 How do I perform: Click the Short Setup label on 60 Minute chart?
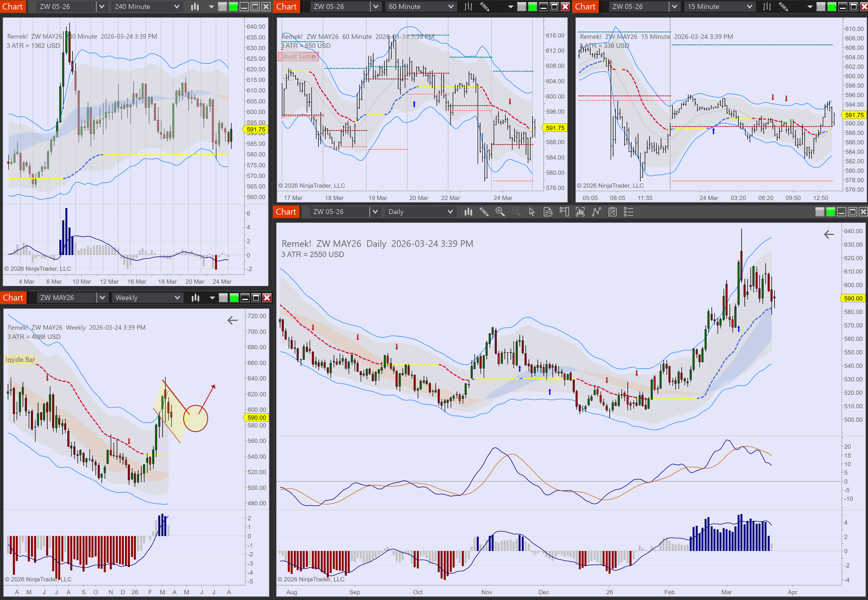point(298,56)
